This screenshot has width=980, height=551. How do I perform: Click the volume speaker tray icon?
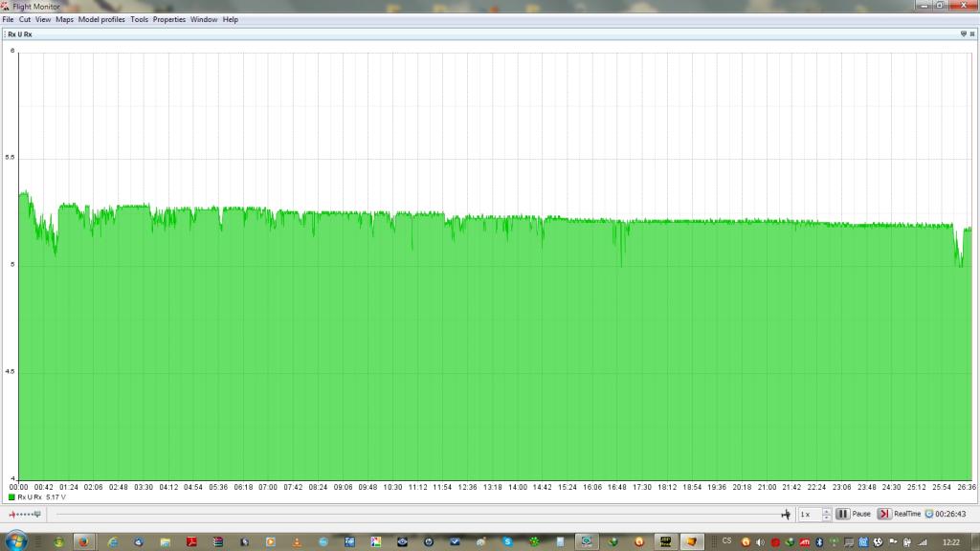pos(760,541)
